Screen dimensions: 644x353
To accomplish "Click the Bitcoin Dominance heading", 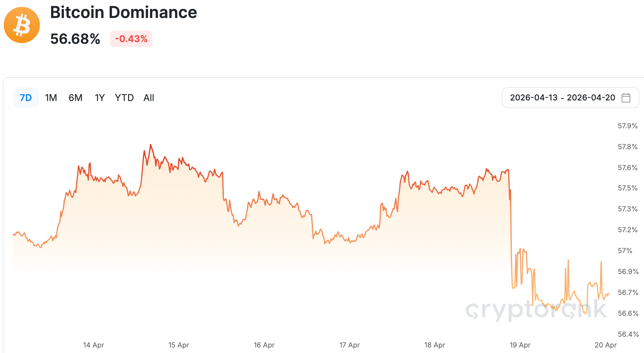I will [124, 12].
